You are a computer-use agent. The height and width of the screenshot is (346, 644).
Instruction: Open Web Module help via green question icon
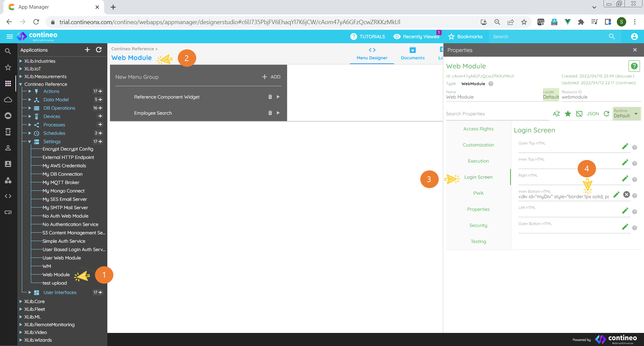(x=634, y=66)
